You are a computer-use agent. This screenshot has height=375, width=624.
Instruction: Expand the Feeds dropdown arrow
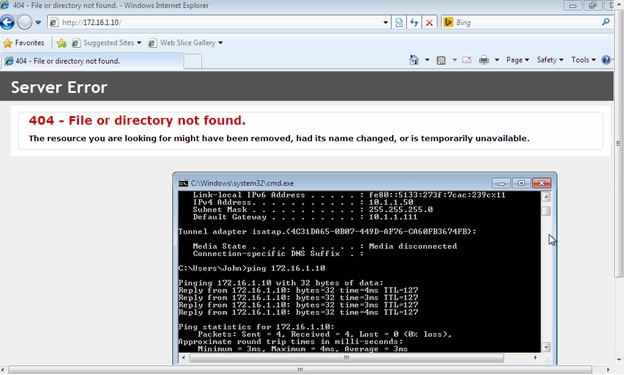(454, 60)
